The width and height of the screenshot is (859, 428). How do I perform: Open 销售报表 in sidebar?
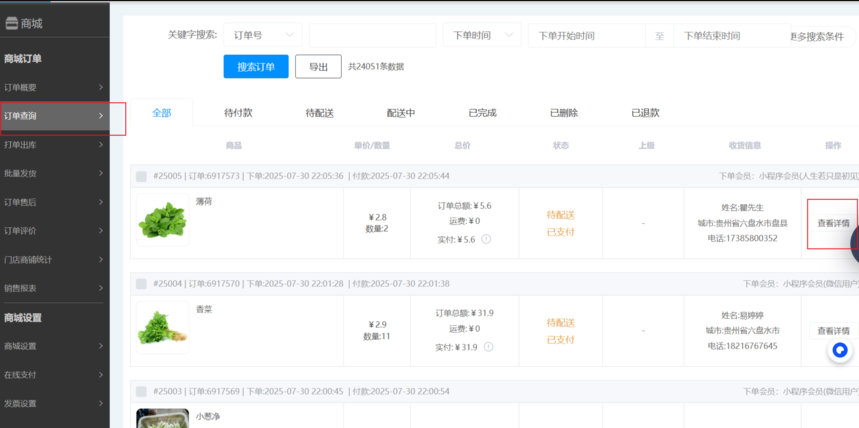pyautogui.click(x=55, y=288)
